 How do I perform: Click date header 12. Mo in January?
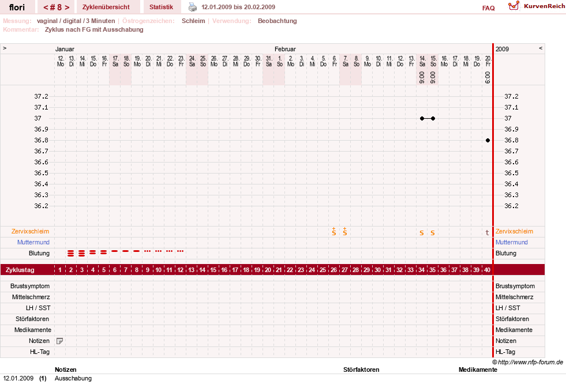pyautogui.click(x=60, y=61)
